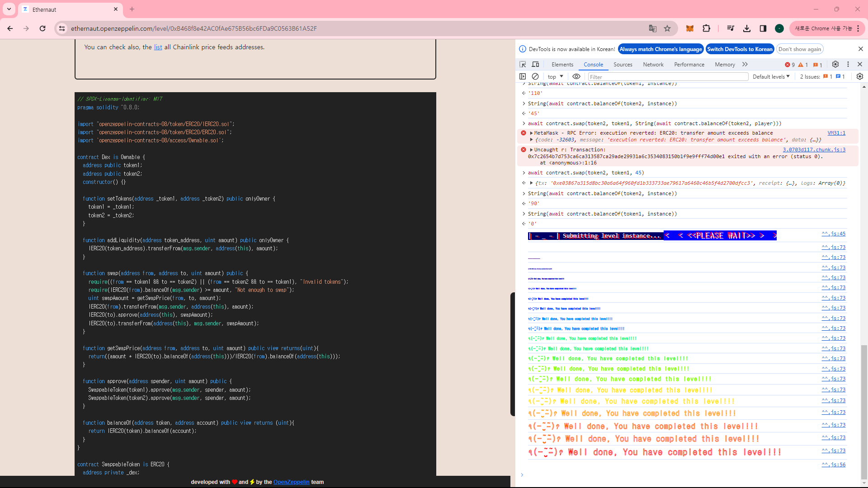Open the DevTools three-dot customize menu
The image size is (868, 488).
click(848, 64)
